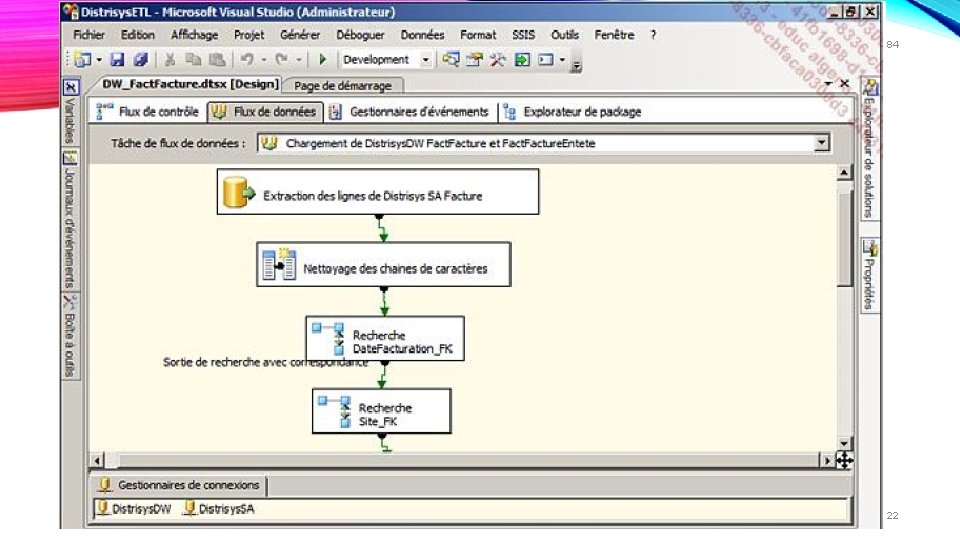
Task: Open the active files list arrow beside tab close
Action: (x=828, y=83)
